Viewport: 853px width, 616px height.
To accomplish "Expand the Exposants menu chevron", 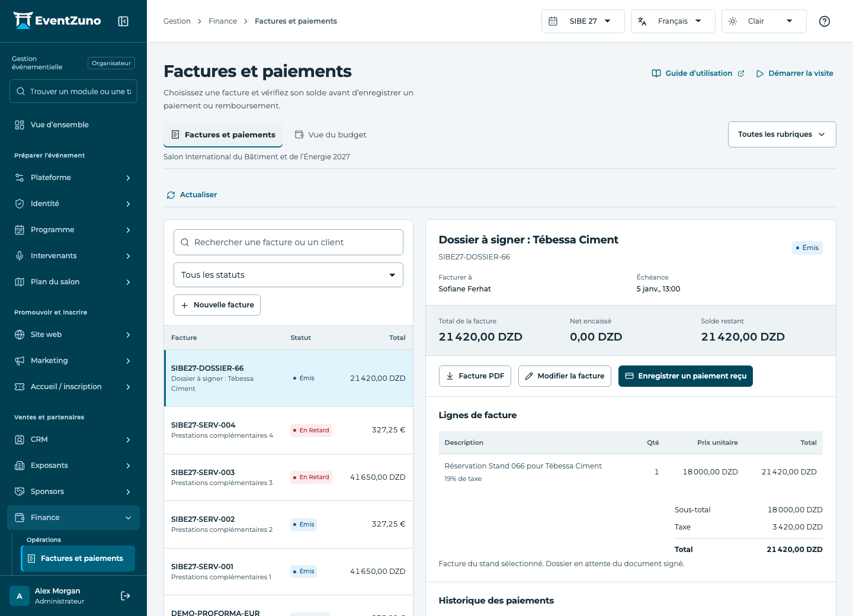I will pos(128,466).
